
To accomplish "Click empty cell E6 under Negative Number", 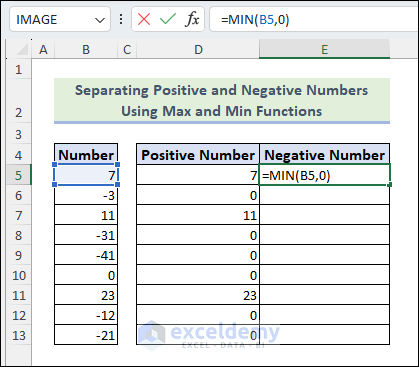I will click(x=324, y=195).
